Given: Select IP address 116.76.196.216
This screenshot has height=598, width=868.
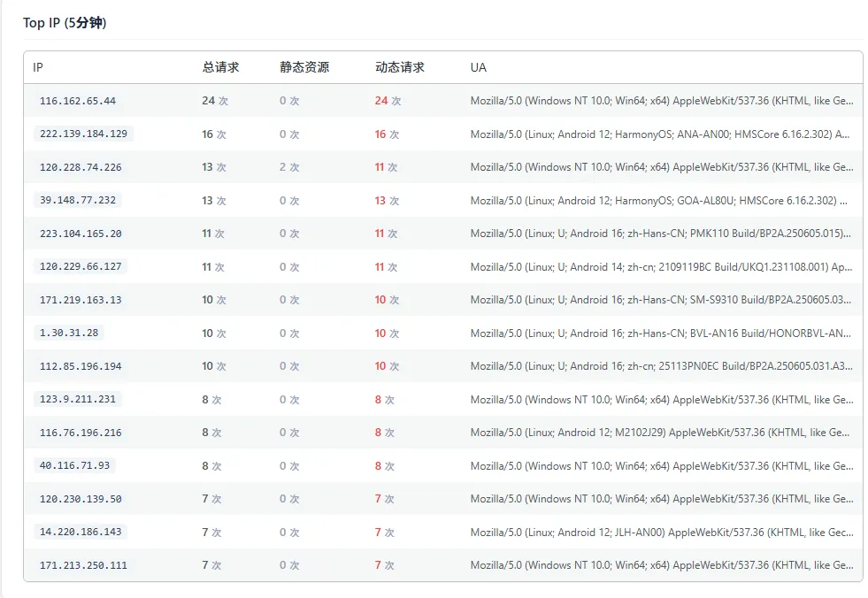Looking at the screenshot, I should point(81,433).
